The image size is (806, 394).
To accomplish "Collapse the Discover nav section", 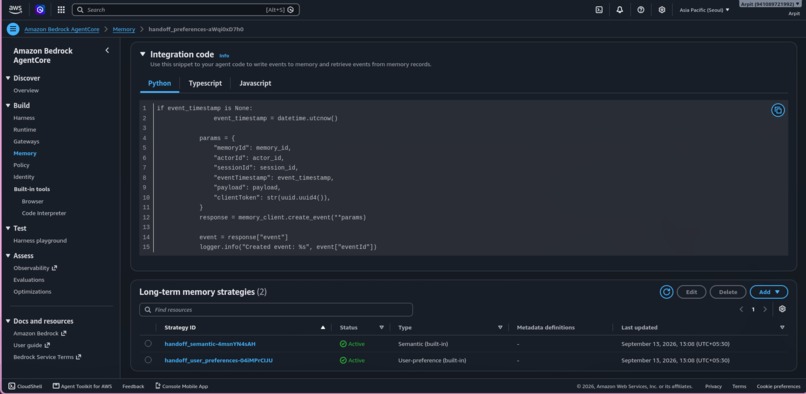I will (x=8, y=78).
